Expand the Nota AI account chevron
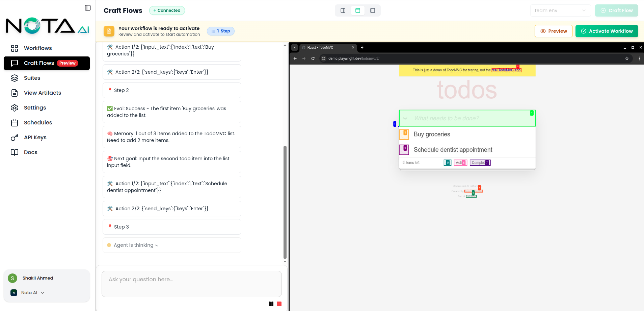The width and height of the screenshot is (644, 311). 43,292
